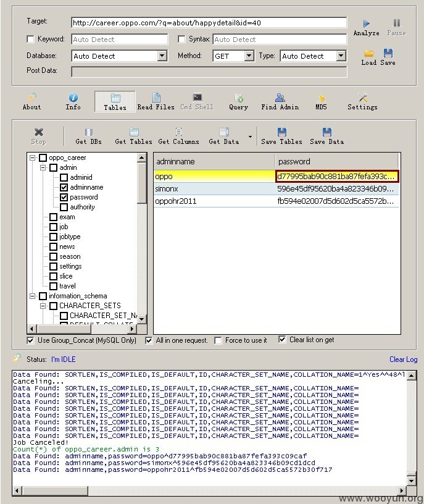Open the MD5 tool
Viewport: 424px width, 504px height.
[x=321, y=102]
